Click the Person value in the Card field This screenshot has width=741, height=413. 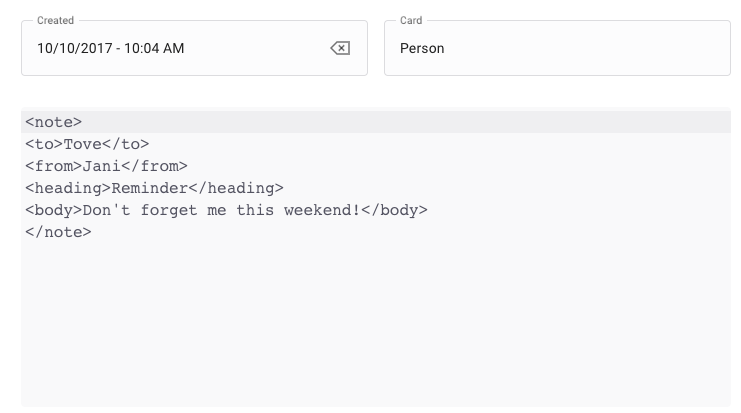[x=422, y=48]
